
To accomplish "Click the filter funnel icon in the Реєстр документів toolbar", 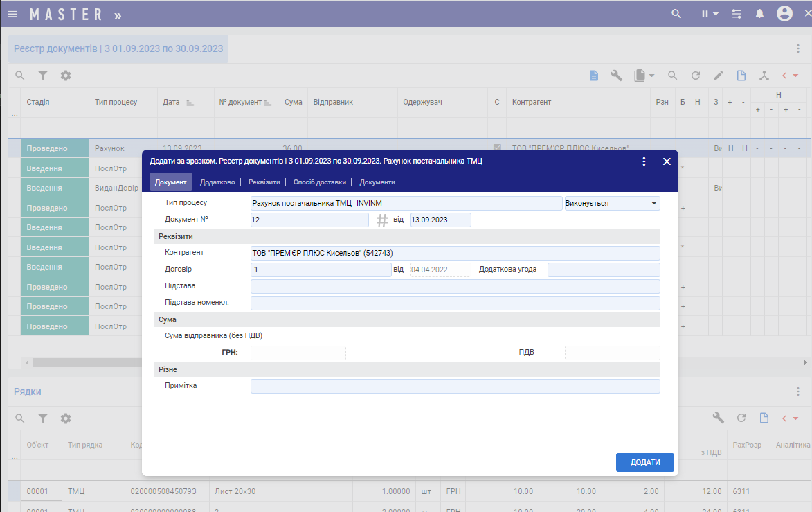I will coord(43,76).
